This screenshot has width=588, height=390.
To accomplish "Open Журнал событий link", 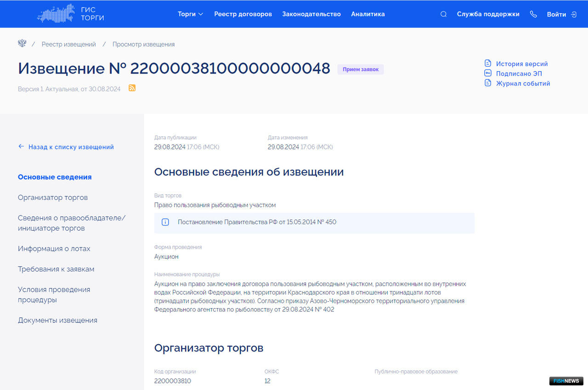I will pyautogui.click(x=523, y=84).
